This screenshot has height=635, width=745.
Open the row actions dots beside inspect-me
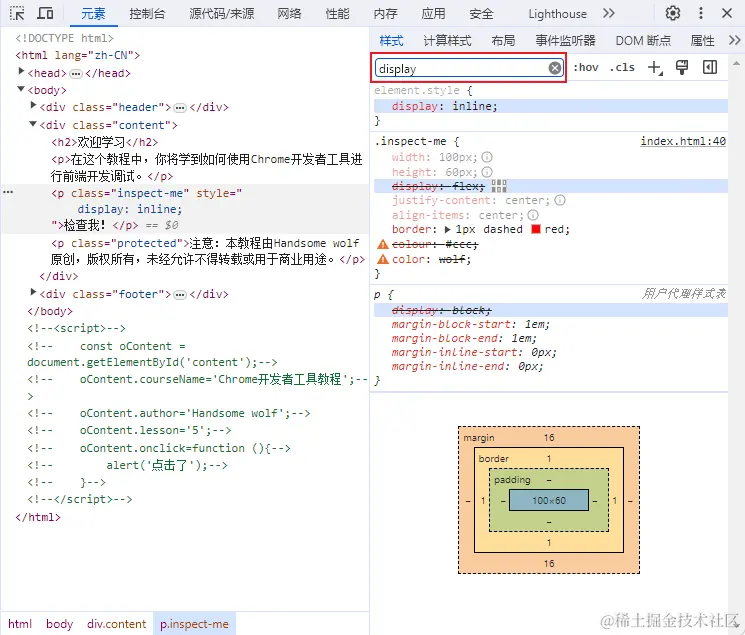tap(8, 192)
